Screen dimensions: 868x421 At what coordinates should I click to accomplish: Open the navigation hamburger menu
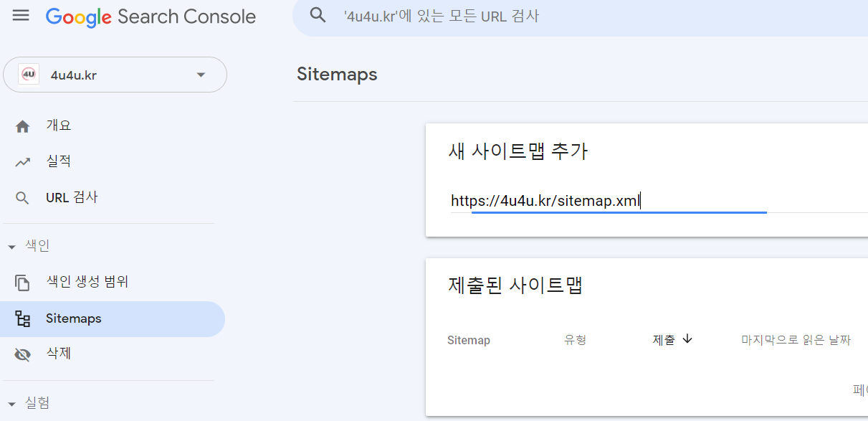21,15
